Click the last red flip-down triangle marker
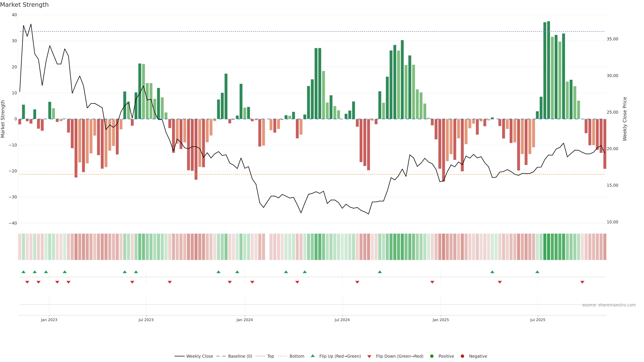This screenshot has width=644, height=362. [582, 282]
